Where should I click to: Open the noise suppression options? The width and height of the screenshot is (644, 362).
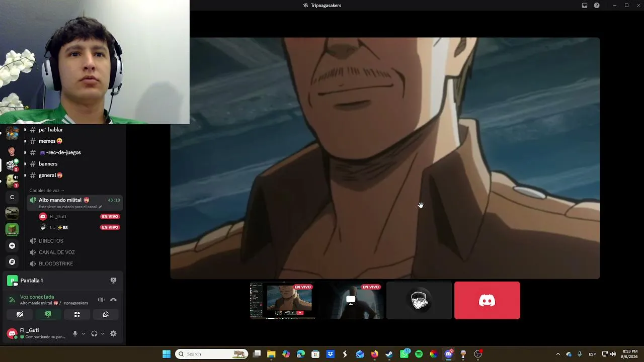click(x=101, y=300)
